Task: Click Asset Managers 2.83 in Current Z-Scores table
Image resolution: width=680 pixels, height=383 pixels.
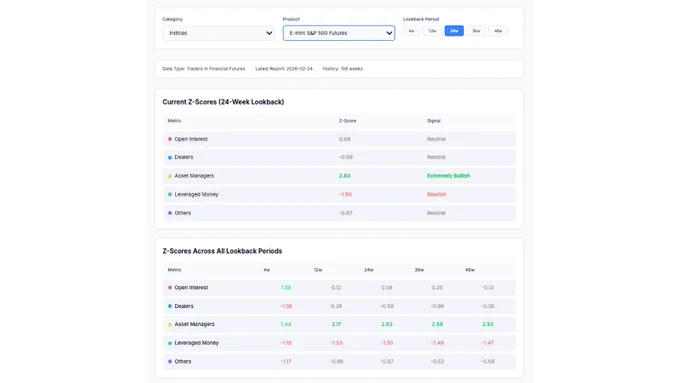Action: click(x=344, y=176)
